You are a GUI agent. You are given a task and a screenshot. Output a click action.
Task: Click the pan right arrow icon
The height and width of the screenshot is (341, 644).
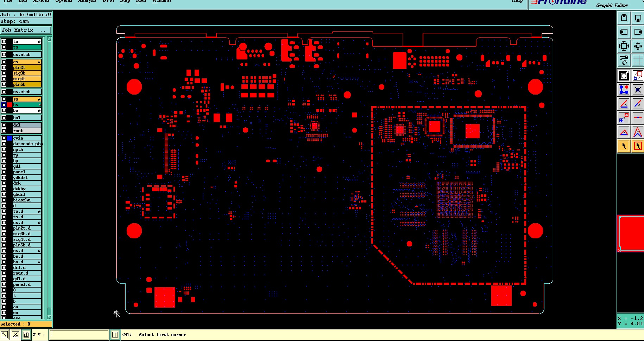click(638, 32)
